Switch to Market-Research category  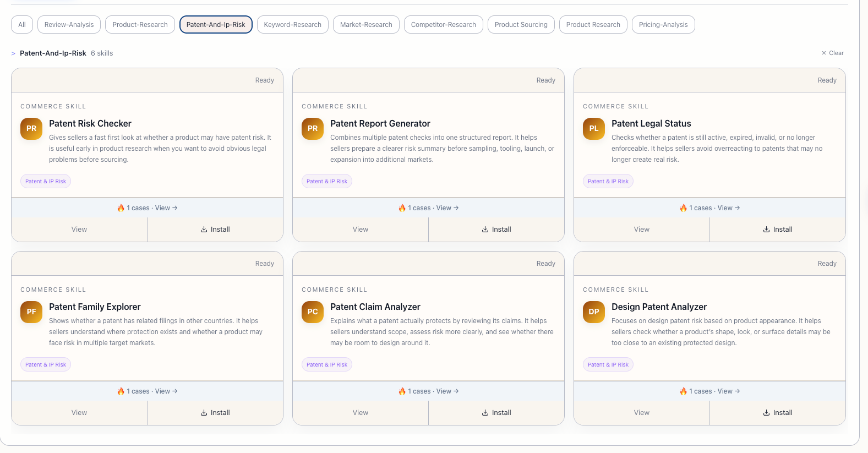[366, 24]
